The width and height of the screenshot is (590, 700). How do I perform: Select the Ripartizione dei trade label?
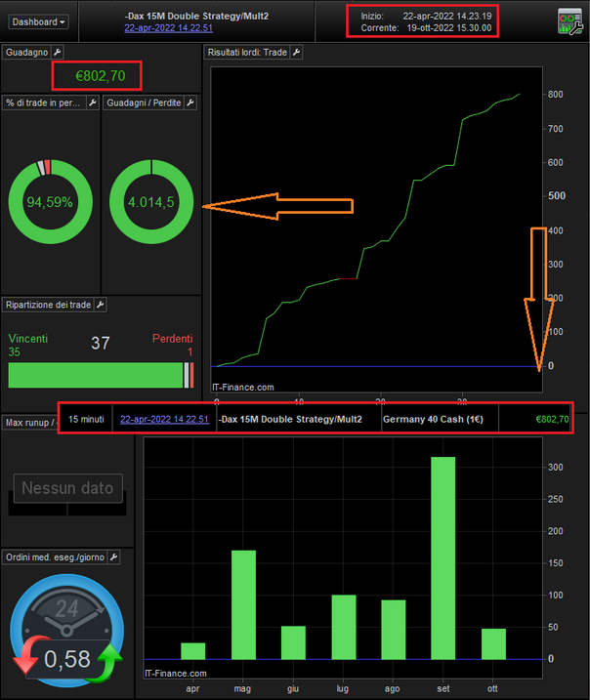click(48, 305)
